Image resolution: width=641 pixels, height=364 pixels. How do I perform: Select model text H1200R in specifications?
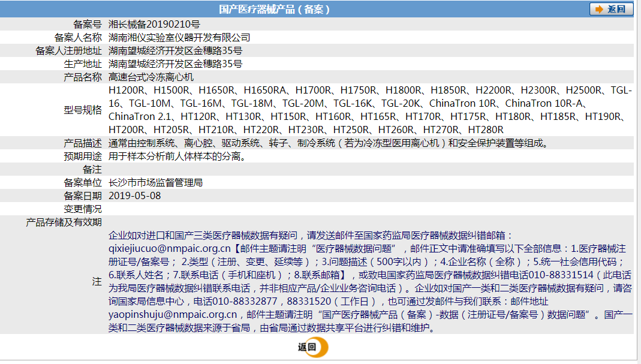point(128,90)
